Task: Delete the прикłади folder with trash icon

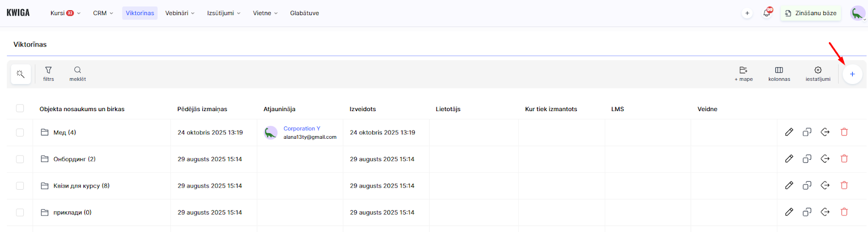Action: [x=844, y=212]
